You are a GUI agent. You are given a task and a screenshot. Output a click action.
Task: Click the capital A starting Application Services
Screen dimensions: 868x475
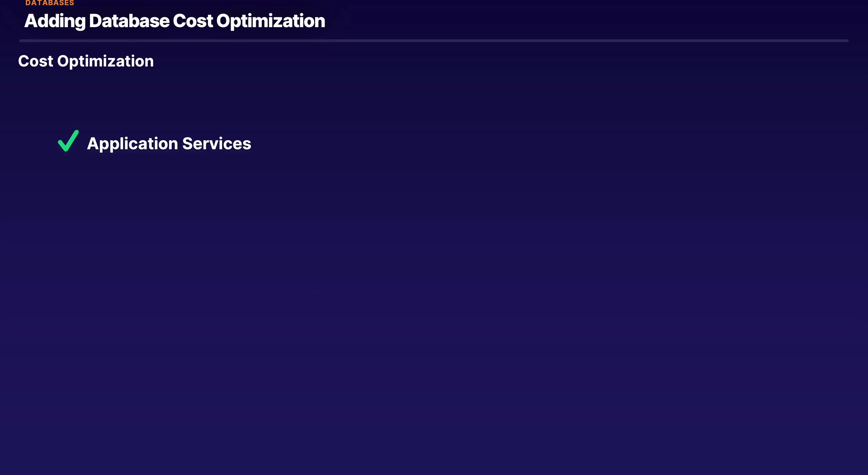[93, 143]
